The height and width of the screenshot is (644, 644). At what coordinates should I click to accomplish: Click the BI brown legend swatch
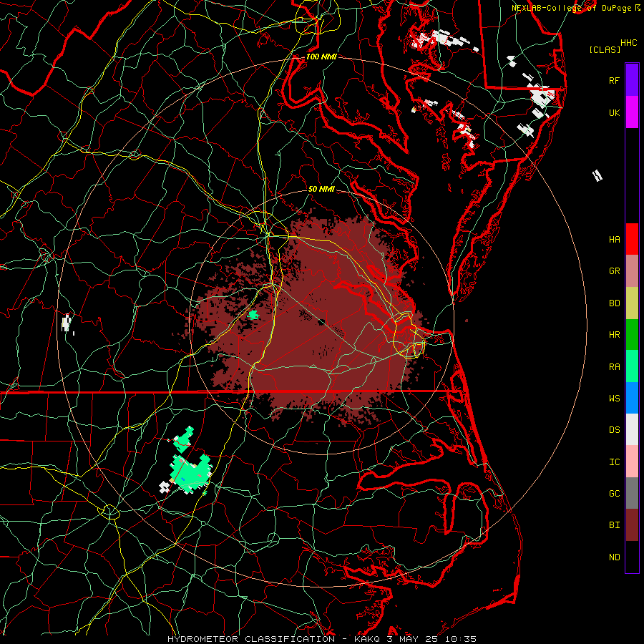(x=632, y=525)
